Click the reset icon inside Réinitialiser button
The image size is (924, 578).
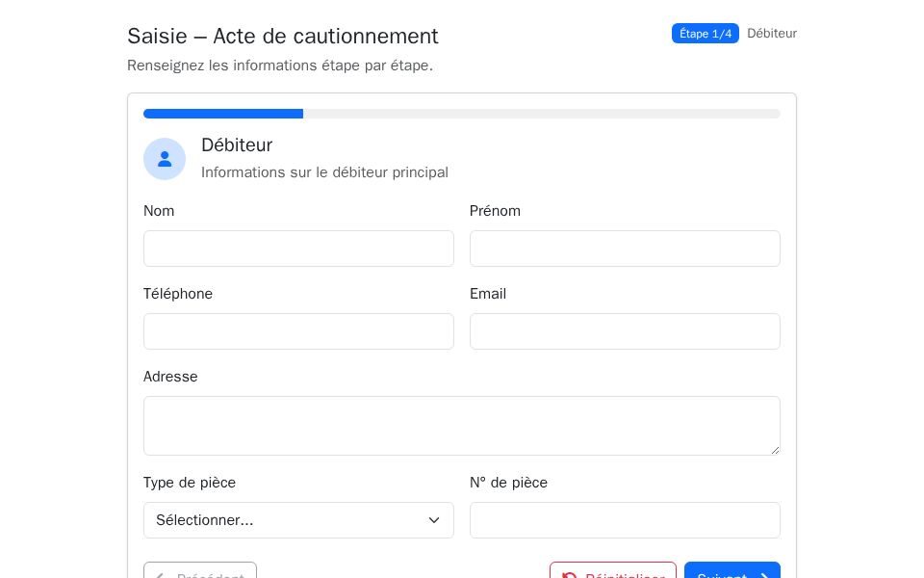pos(570,576)
